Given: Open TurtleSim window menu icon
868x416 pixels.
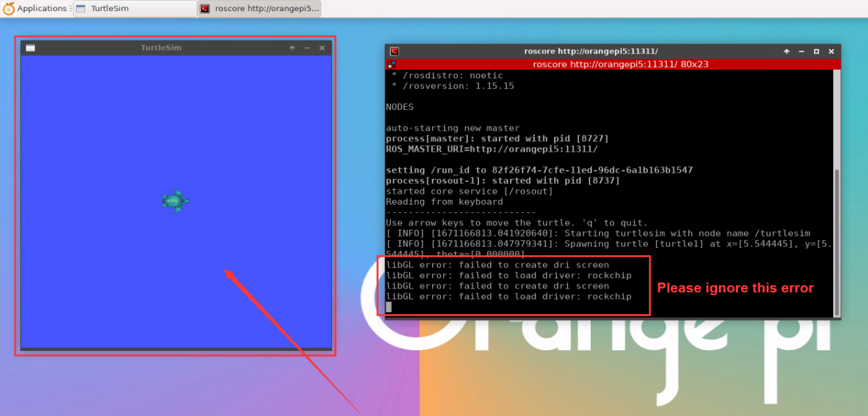Looking at the screenshot, I should point(30,48).
